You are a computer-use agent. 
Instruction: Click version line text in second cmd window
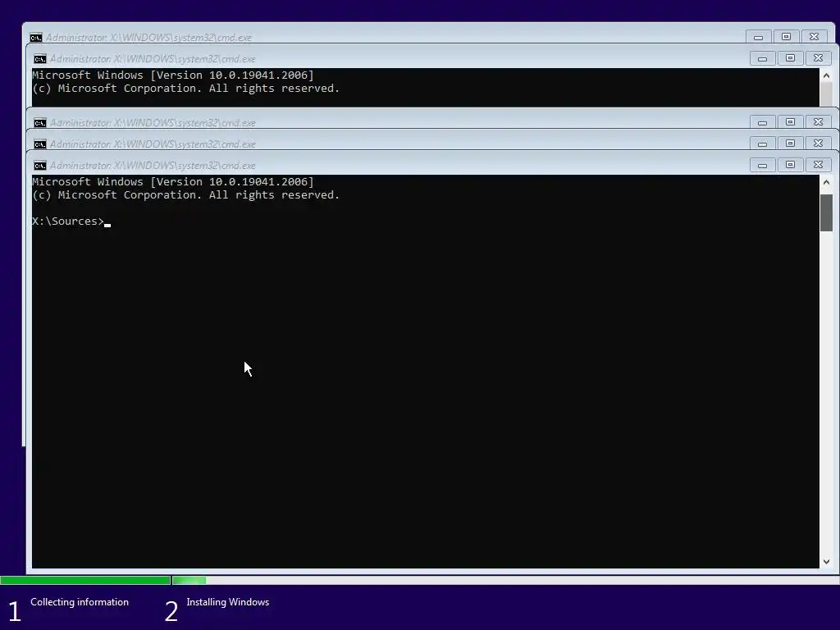173,75
